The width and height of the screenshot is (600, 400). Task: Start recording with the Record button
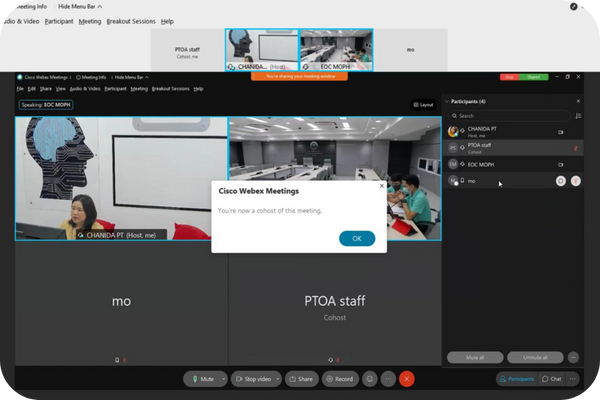click(340, 379)
